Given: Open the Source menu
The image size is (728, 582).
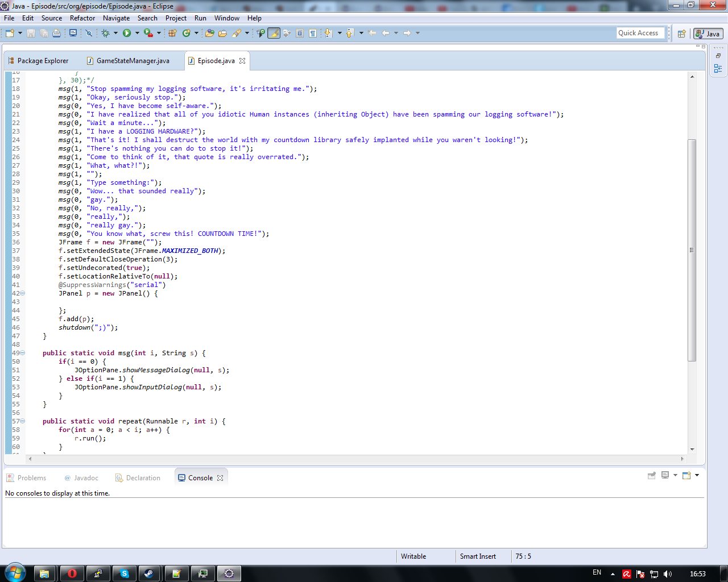Looking at the screenshot, I should [52, 18].
